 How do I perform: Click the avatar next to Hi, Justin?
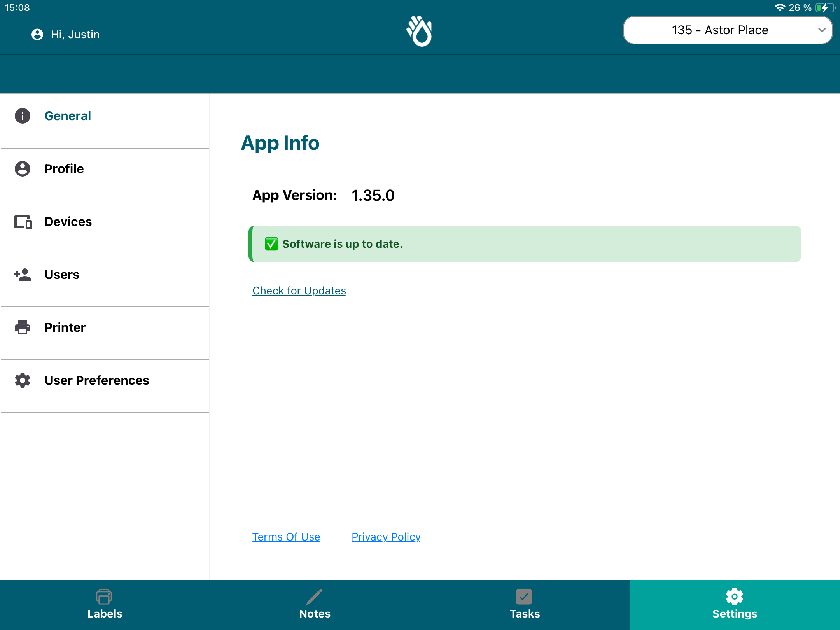click(x=37, y=34)
